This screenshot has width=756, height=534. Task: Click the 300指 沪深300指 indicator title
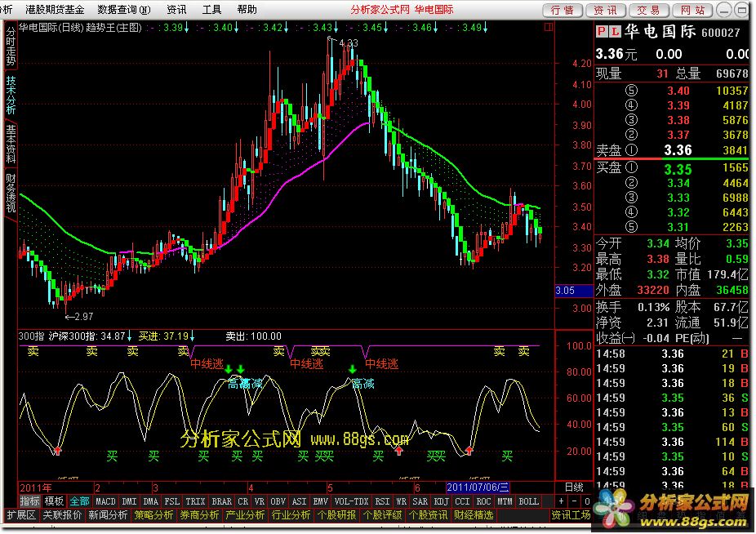pos(72,336)
